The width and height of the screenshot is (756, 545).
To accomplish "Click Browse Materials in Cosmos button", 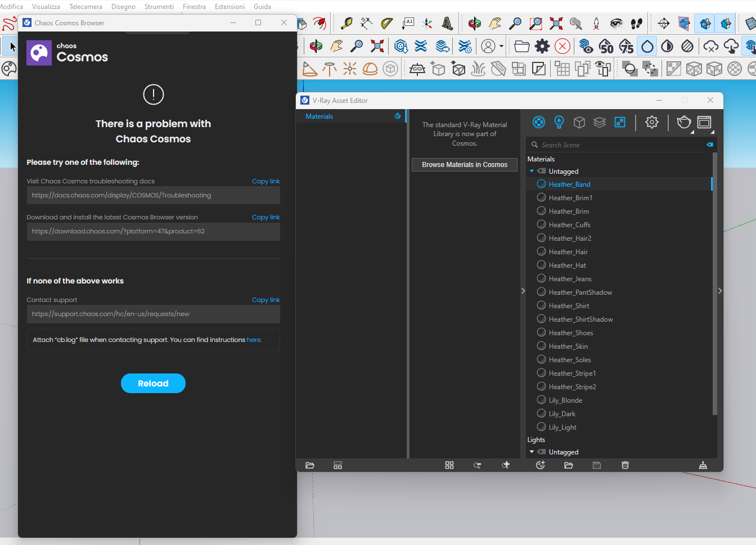I will click(x=465, y=165).
